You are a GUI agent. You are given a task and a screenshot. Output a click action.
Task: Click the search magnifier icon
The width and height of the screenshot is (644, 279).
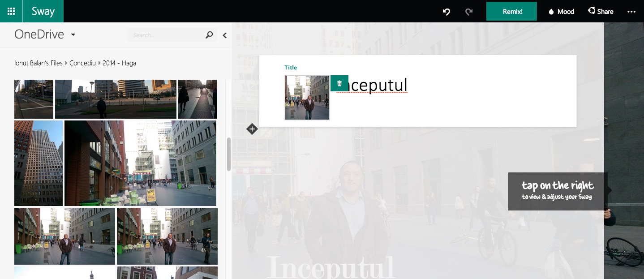pyautogui.click(x=209, y=35)
